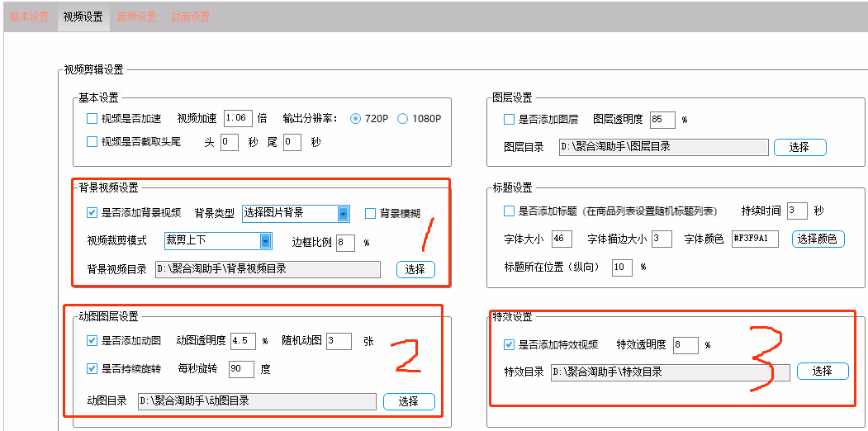Screen dimensions: 868x431
Task: Open the 选择颜色 color picker
Action: pyautogui.click(x=818, y=239)
